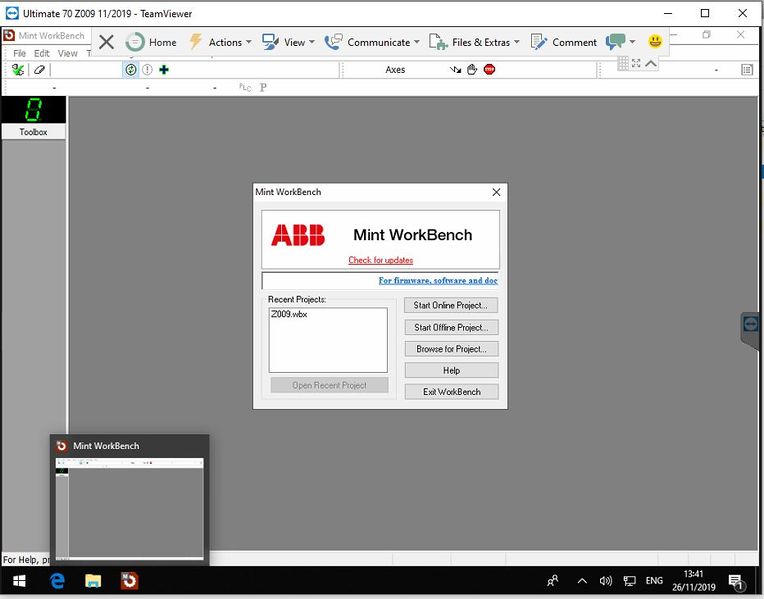The height and width of the screenshot is (599, 764).
Task: Open File Explorer from the taskbar
Action: [x=93, y=581]
